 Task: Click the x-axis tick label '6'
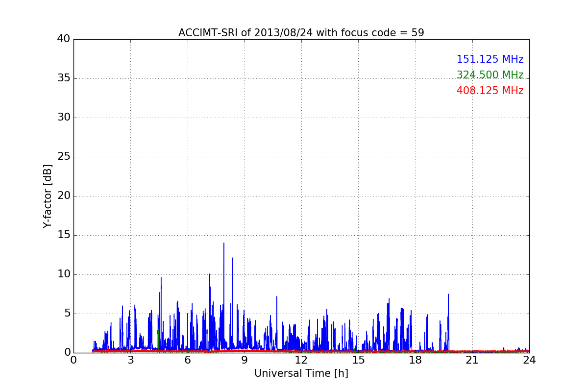click(x=188, y=360)
